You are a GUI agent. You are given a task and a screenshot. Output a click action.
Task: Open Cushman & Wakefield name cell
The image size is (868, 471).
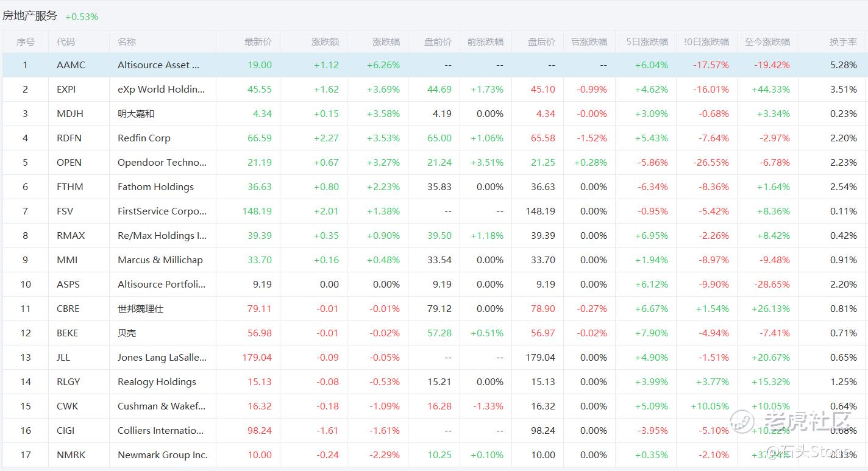tap(162, 406)
